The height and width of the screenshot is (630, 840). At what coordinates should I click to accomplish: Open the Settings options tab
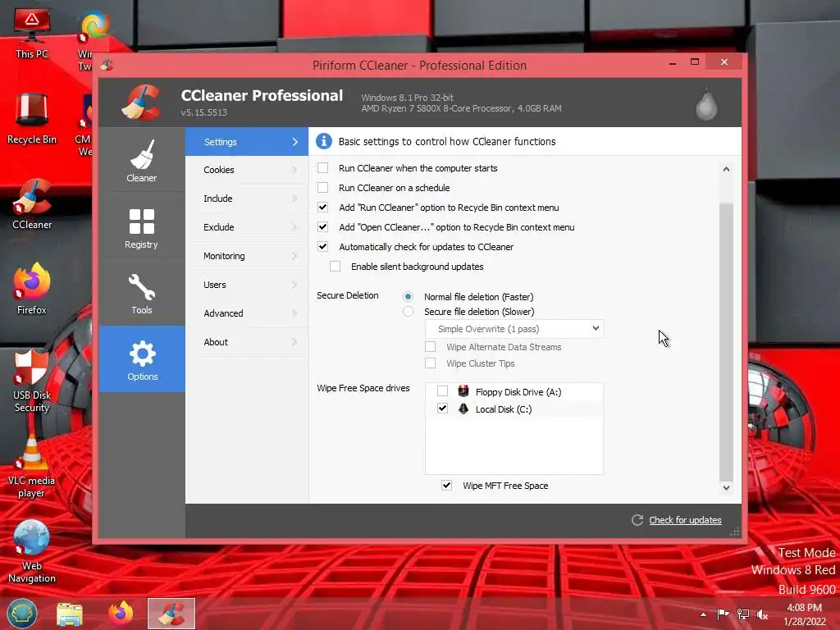point(247,141)
